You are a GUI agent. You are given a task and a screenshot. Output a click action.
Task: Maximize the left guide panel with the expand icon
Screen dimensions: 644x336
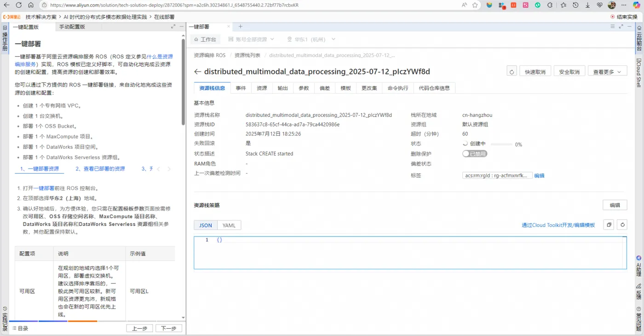(x=173, y=27)
